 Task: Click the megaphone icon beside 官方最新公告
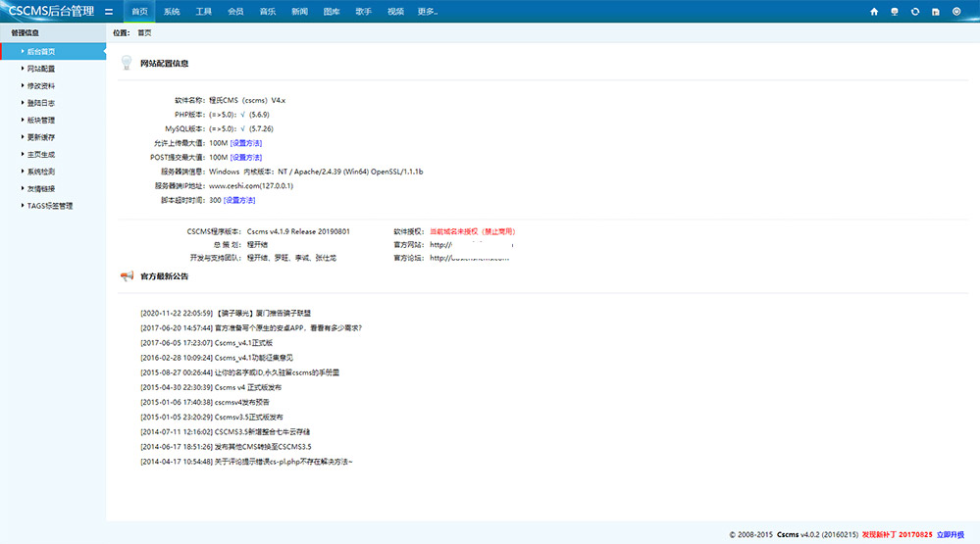pyautogui.click(x=126, y=276)
